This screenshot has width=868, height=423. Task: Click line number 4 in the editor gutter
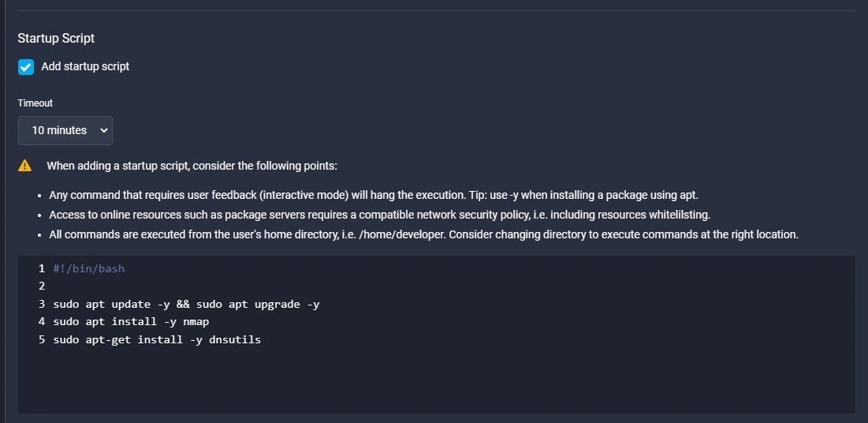[x=42, y=321]
